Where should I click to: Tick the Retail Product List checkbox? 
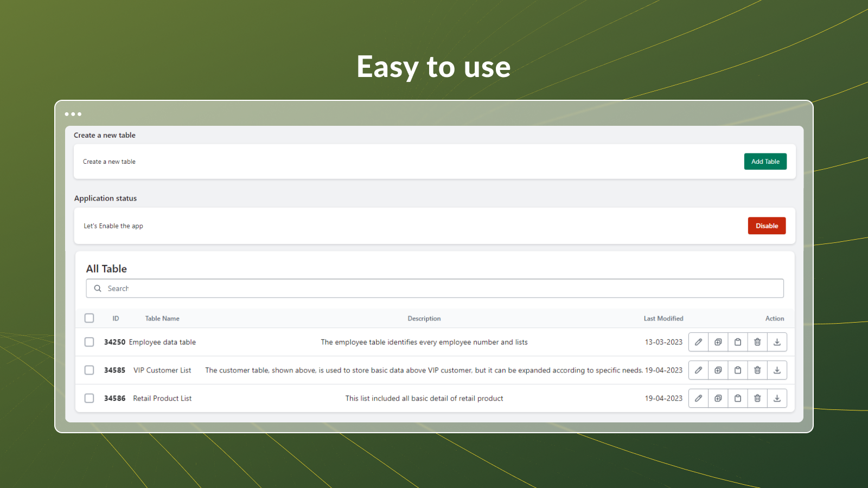point(90,399)
